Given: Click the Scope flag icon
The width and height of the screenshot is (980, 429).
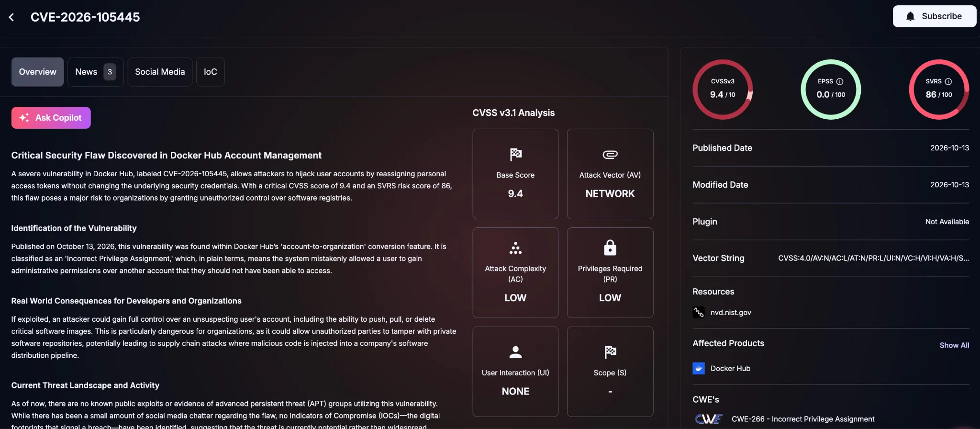Looking at the screenshot, I should 610,352.
